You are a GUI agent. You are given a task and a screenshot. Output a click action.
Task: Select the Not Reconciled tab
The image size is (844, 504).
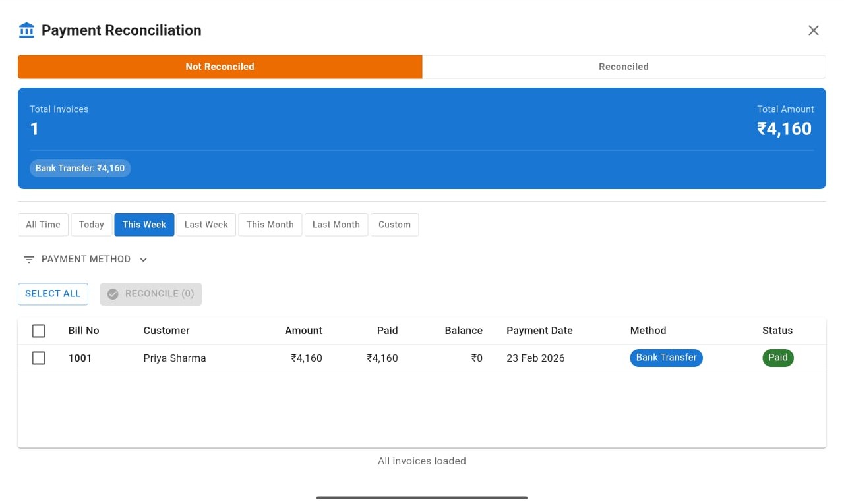point(220,67)
